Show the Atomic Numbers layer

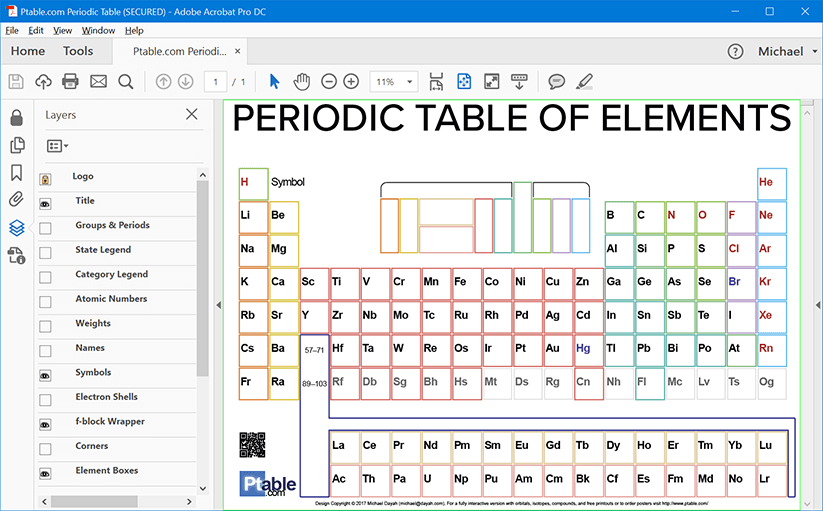(x=45, y=302)
